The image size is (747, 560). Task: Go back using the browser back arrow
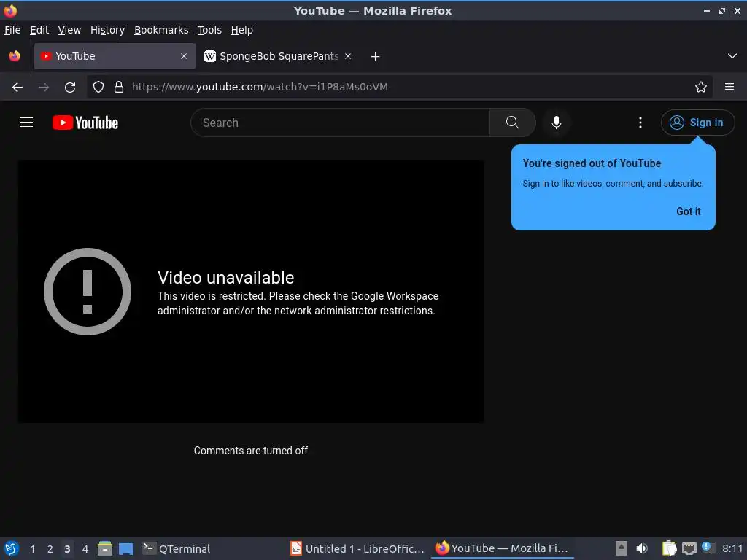[18, 87]
